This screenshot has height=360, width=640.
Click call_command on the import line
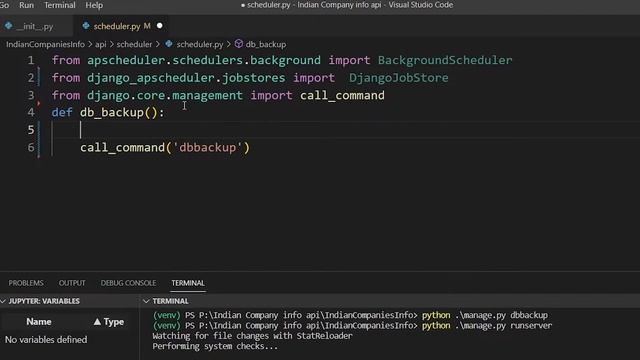click(x=342, y=96)
